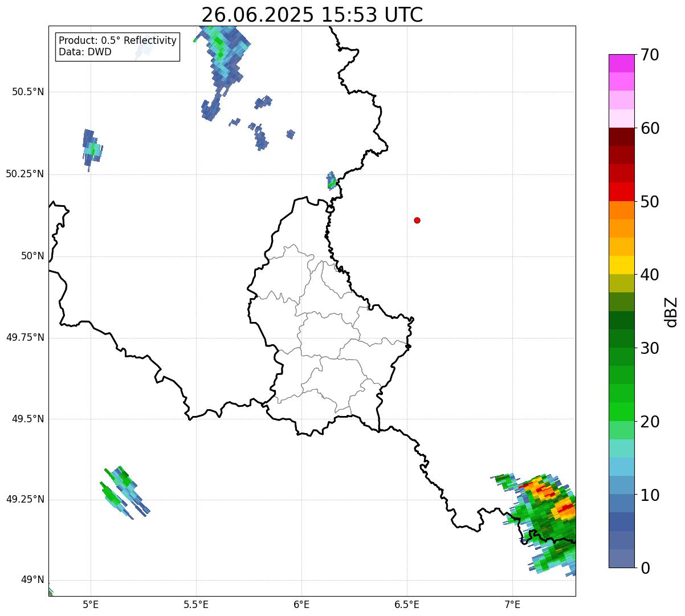The width and height of the screenshot is (685, 616).
Task: Click the 49.75°N latitude label
Action: (x=25, y=337)
